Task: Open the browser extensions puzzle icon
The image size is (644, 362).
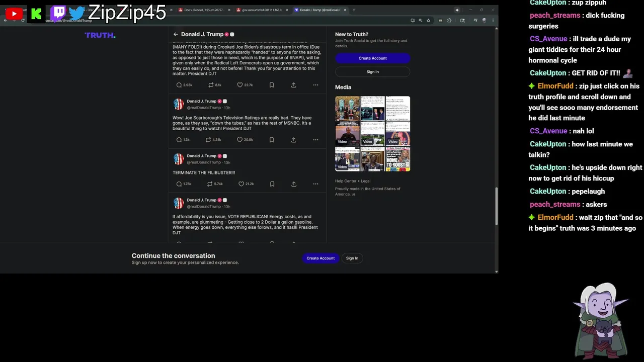Action: click(x=449, y=21)
